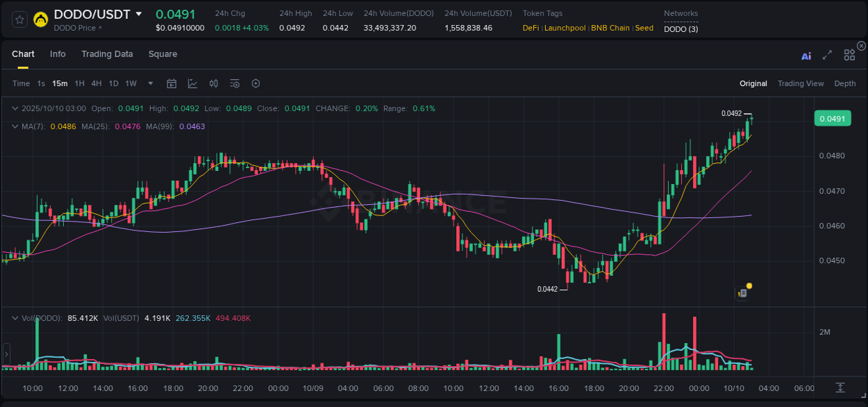Open the widgets layout panel
Image resolution: width=868 pixels, height=407 pixels.
(x=849, y=56)
